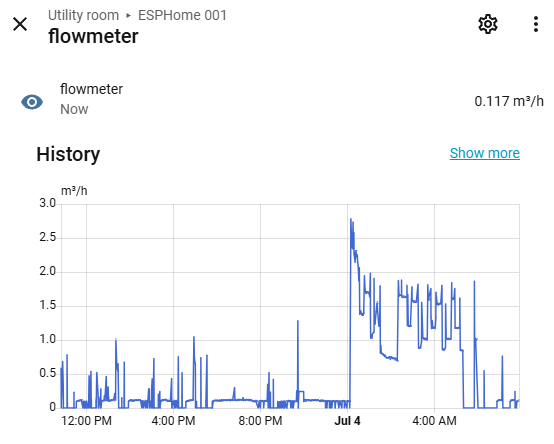
Task: Click the History section heading
Action: [x=68, y=154]
